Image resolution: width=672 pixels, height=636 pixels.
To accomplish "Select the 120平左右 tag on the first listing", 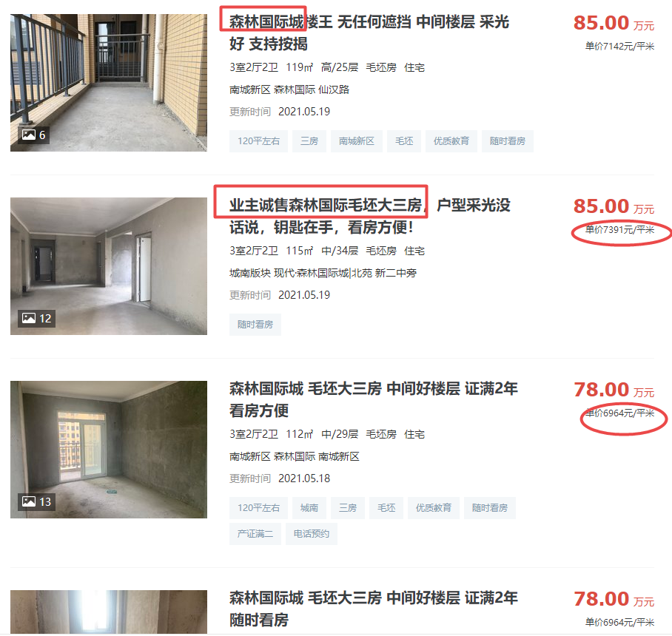I will click(258, 141).
